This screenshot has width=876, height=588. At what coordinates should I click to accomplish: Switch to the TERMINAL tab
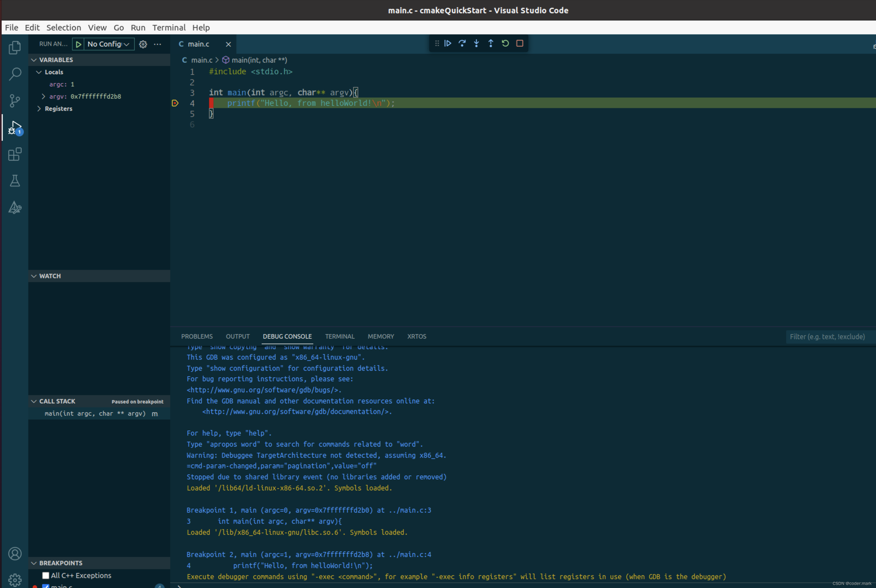(x=340, y=336)
